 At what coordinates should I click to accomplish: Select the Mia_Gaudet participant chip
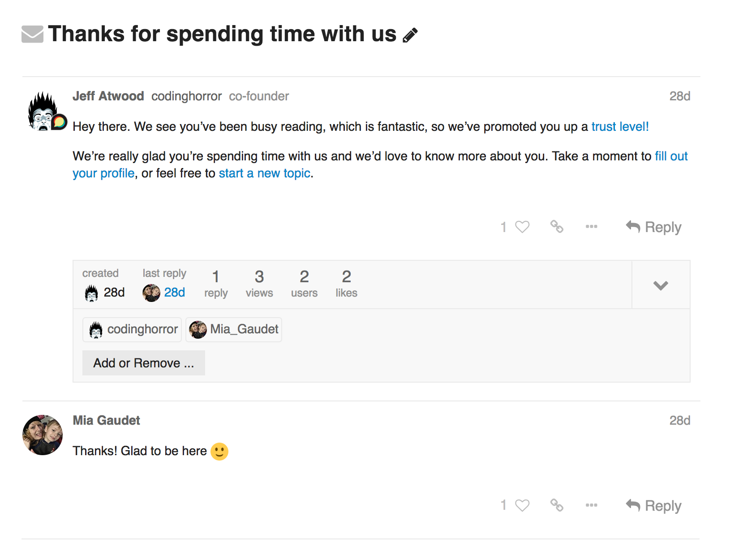click(x=234, y=330)
